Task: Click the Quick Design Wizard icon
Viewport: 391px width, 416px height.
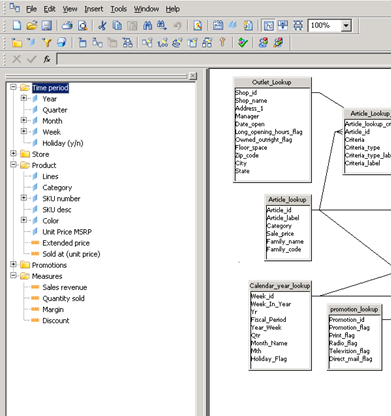Action: click(x=198, y=25)
